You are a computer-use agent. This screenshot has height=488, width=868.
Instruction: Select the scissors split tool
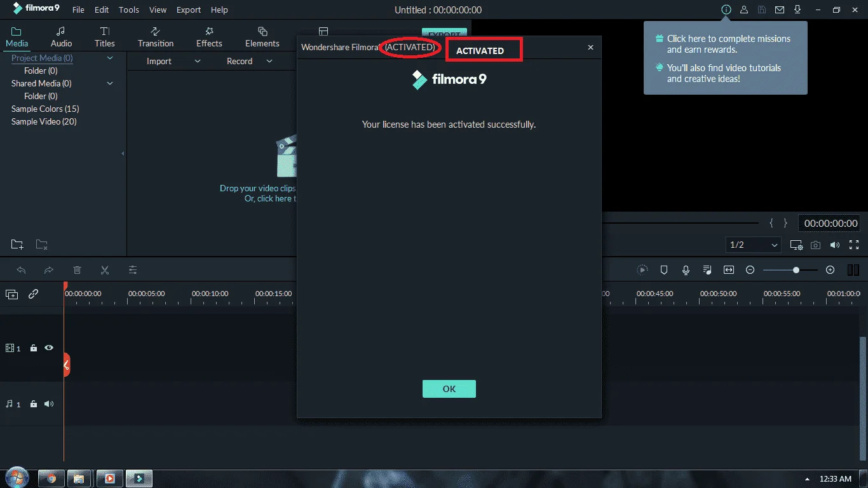[105, 270]
